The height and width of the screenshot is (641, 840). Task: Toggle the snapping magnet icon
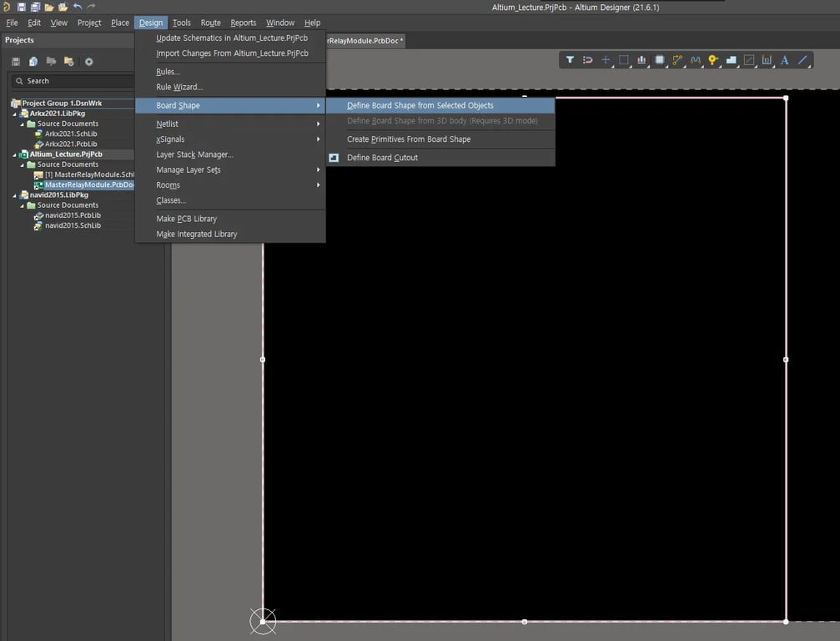point(588,60)
